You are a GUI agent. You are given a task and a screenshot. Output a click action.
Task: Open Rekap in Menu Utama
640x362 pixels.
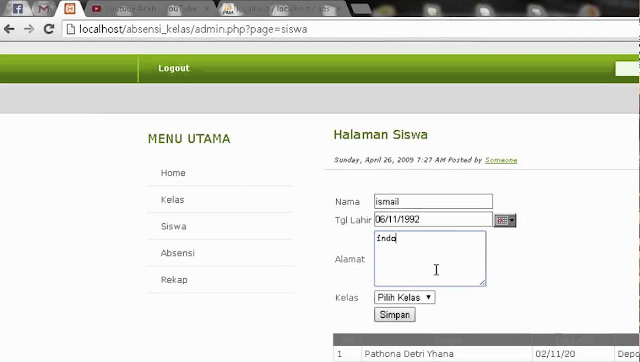(174, 280)
